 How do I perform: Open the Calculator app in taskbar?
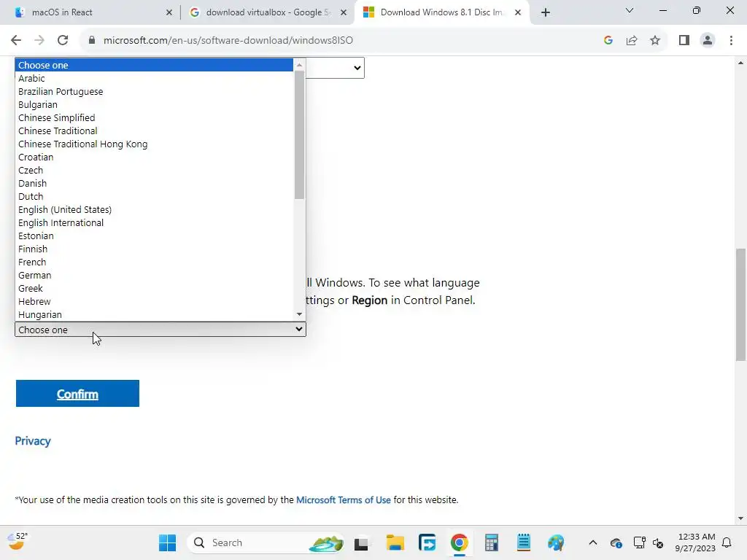coord(491,542)
